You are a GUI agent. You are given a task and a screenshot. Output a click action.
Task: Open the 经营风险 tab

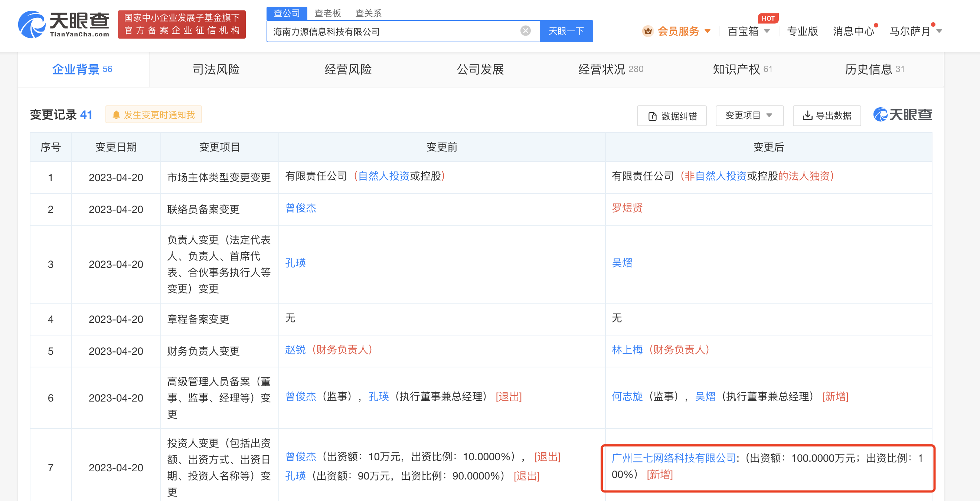click(x=348, y=69)
